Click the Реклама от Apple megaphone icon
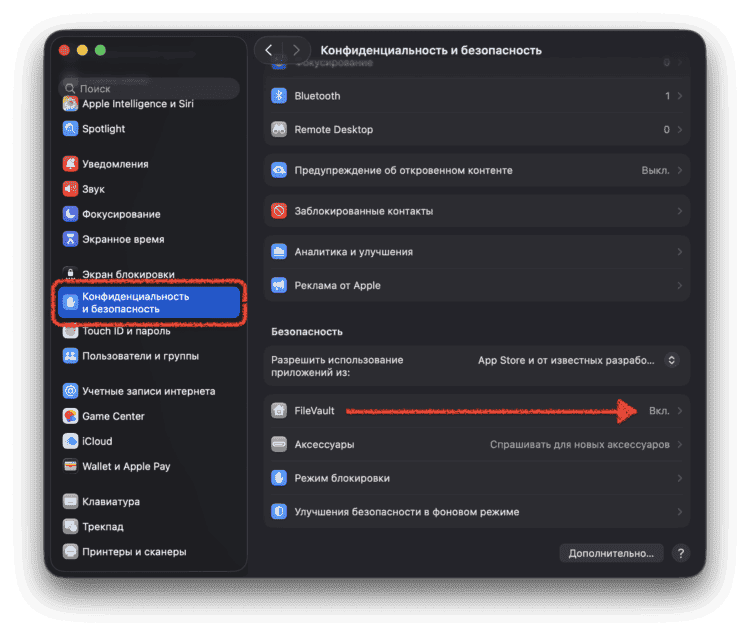Viewport: 750px width, 636px height. (x=279, y=285)
